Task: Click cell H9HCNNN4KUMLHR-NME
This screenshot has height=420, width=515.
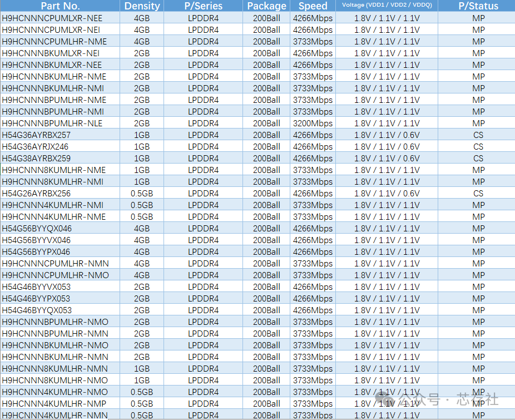Action: [x=60, y=216]
